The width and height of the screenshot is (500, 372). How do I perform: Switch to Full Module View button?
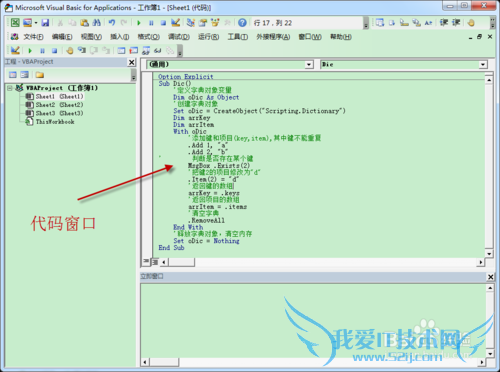[155, 262]
